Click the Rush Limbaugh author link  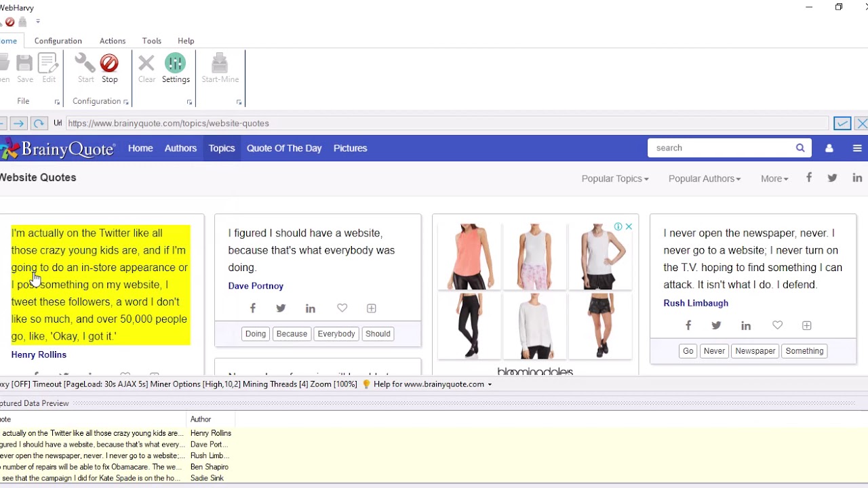(696, 303)
